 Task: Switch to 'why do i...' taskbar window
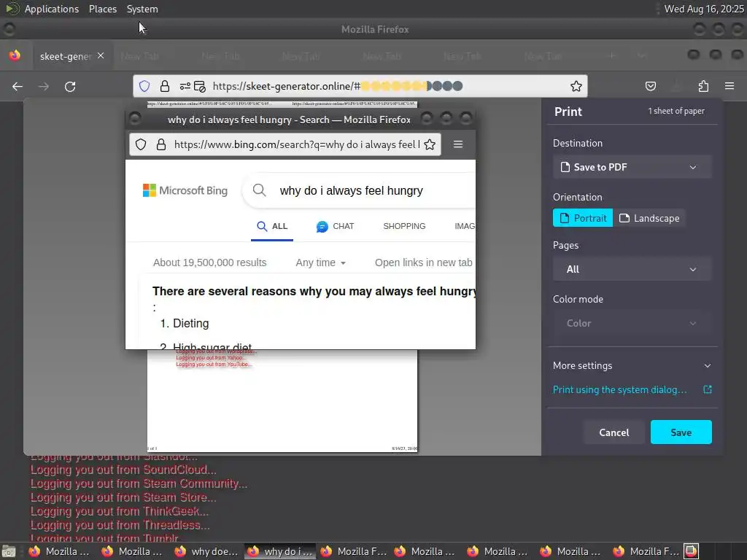point(281,551)
